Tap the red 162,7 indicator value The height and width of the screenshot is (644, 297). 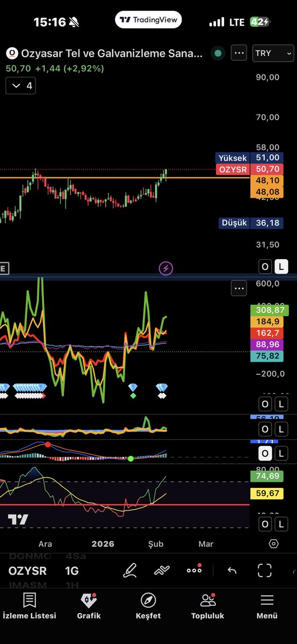(x=267, y=333)
